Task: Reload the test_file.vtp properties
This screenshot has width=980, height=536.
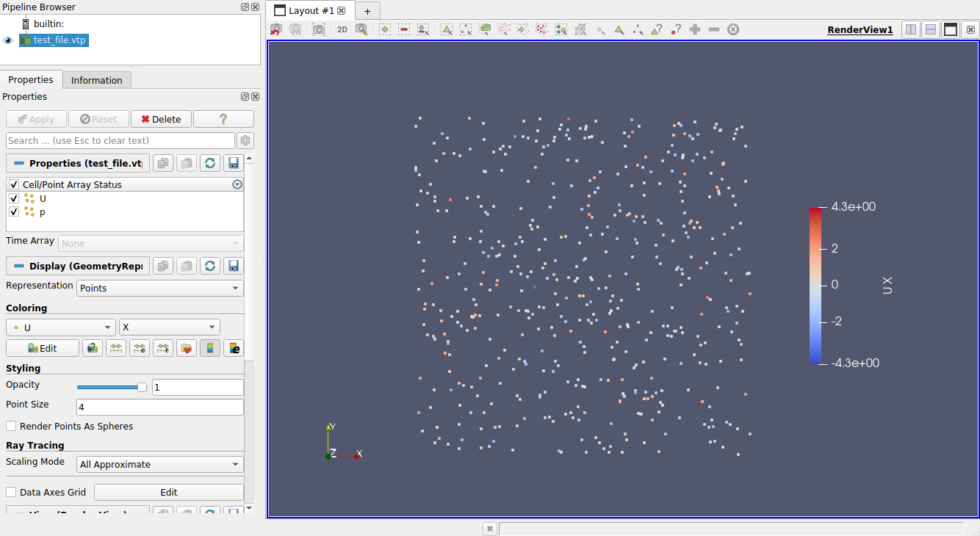Action: coord(209,163)
